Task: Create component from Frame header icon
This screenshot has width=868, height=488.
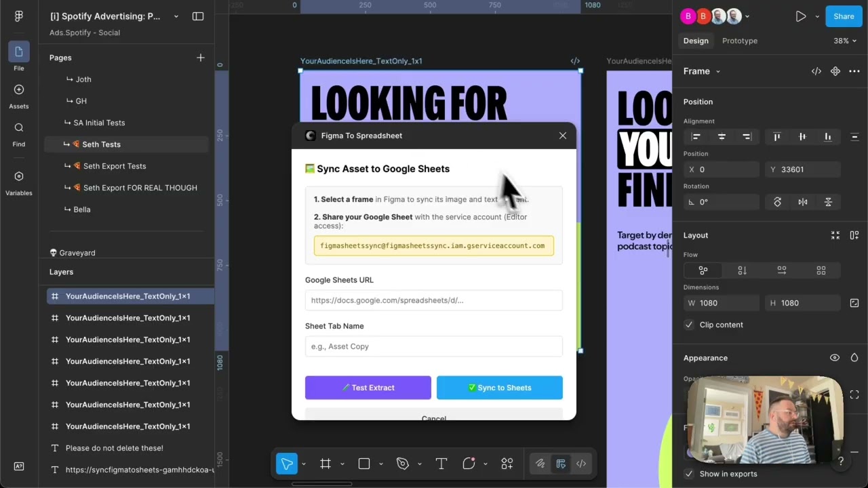Action: tap(835, 71)
